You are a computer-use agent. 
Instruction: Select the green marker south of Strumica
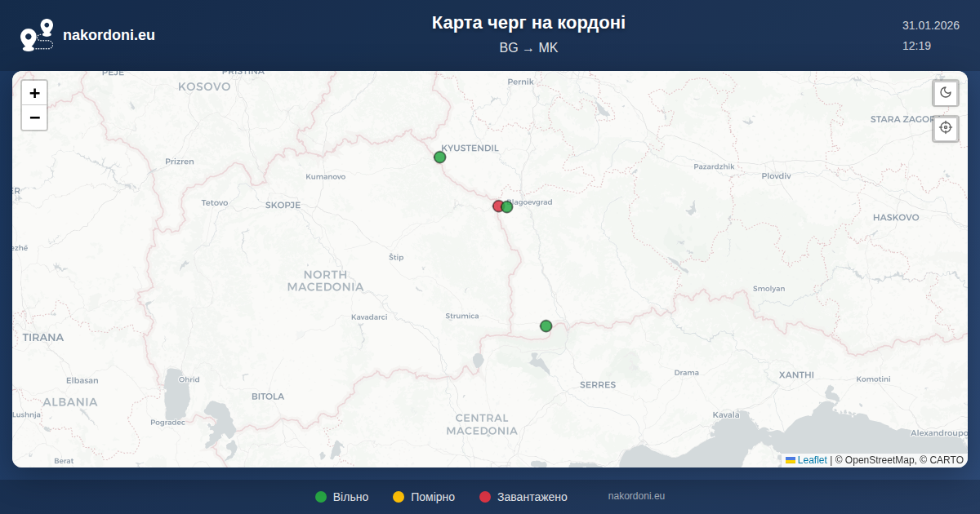(x=546, y=326)
